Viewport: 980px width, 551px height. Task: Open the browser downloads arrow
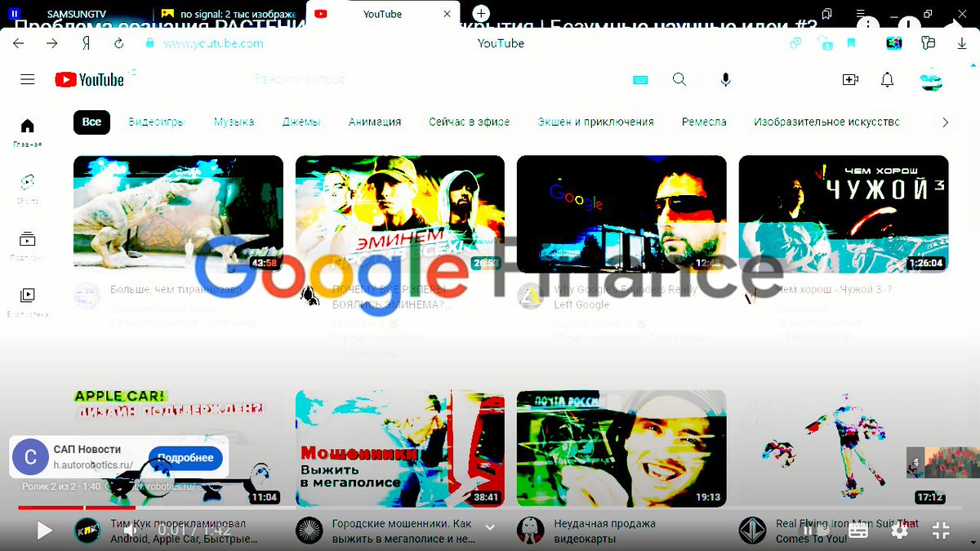[961, 43]
